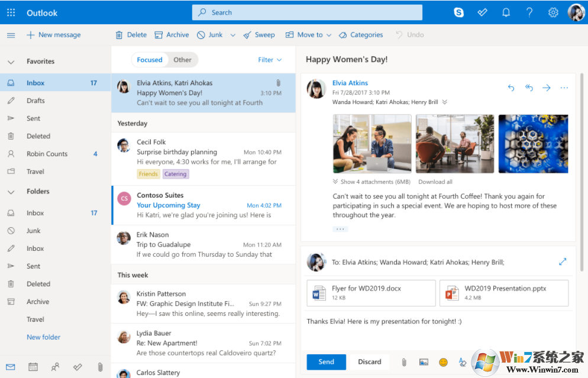Select the Friends category tag
The width and height of the screenshot is (588, 378).
[148, 174]
